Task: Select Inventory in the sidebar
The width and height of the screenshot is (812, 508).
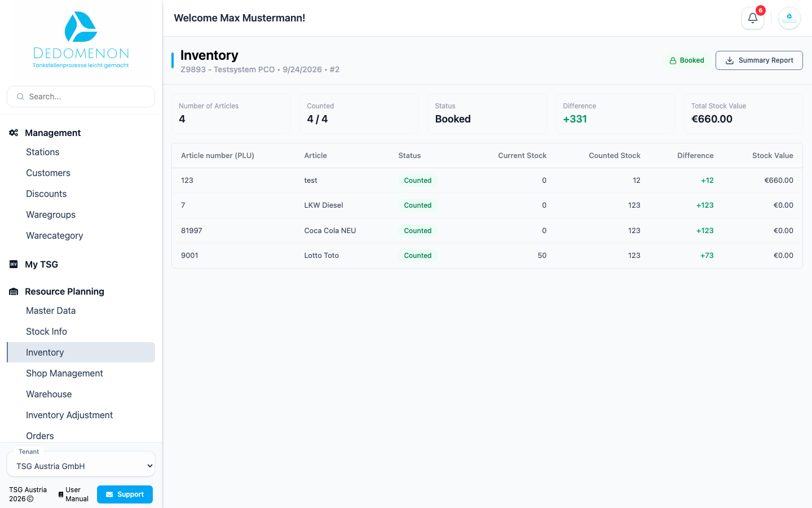Action: (81, 352)
